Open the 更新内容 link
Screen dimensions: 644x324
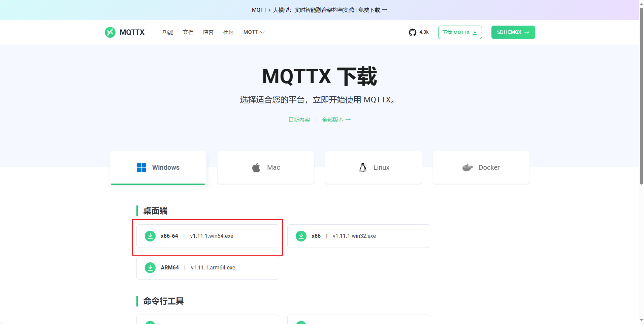point(299,120)
